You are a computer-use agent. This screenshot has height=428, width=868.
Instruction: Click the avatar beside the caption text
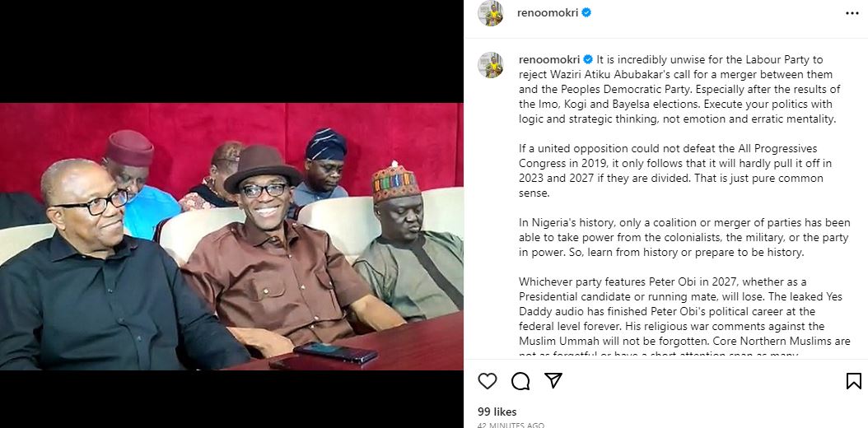(491, 65)
